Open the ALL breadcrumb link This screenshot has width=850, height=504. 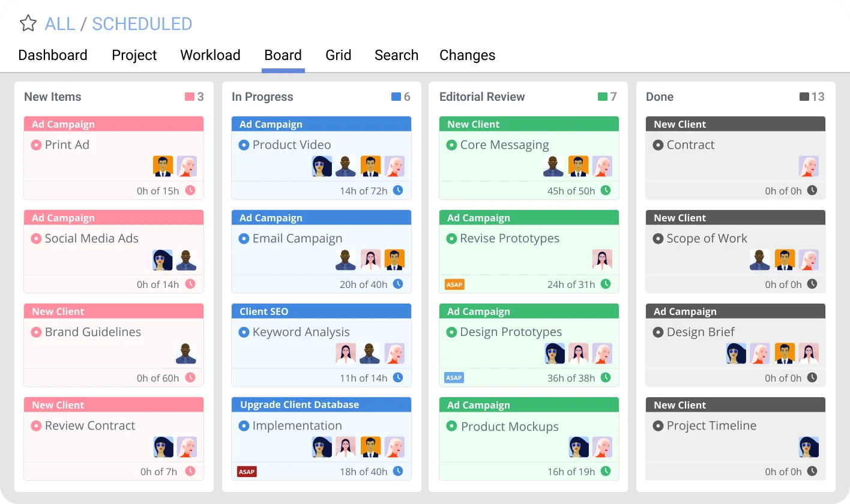[60, 24]
